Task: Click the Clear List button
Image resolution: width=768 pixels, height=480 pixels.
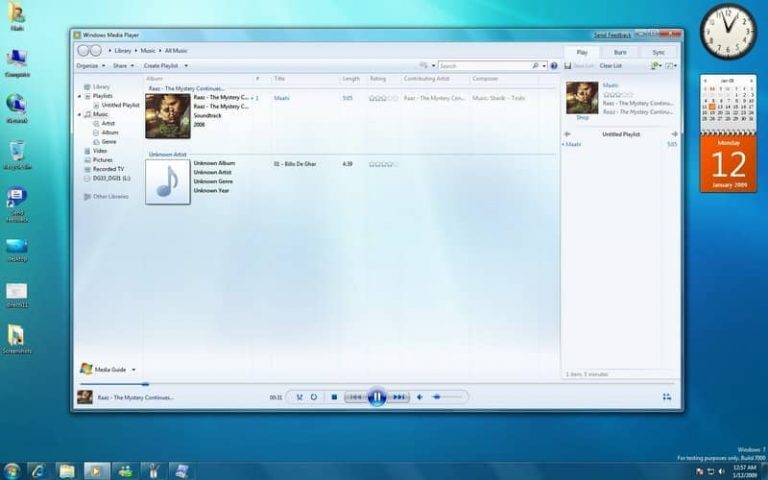Action: (x=610, y=66)
